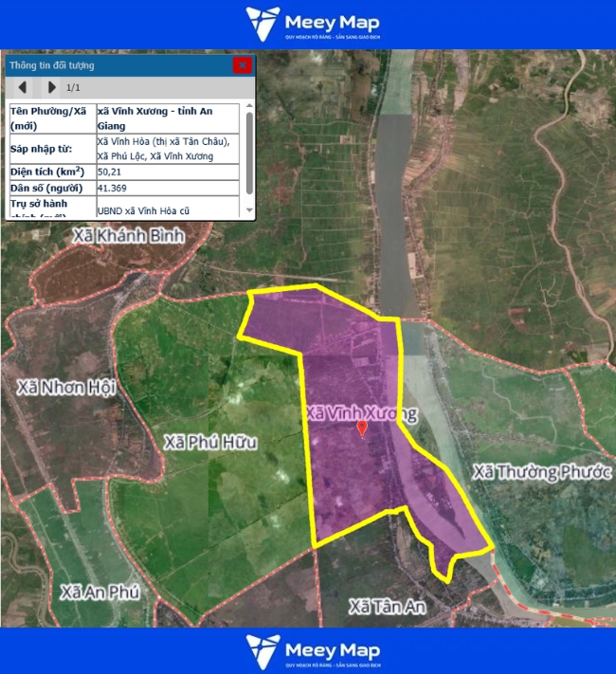The height and width of the screenshot is (674, 616).
Task: Select the Xã Khánh Bình map label
Action: [127, 234]
